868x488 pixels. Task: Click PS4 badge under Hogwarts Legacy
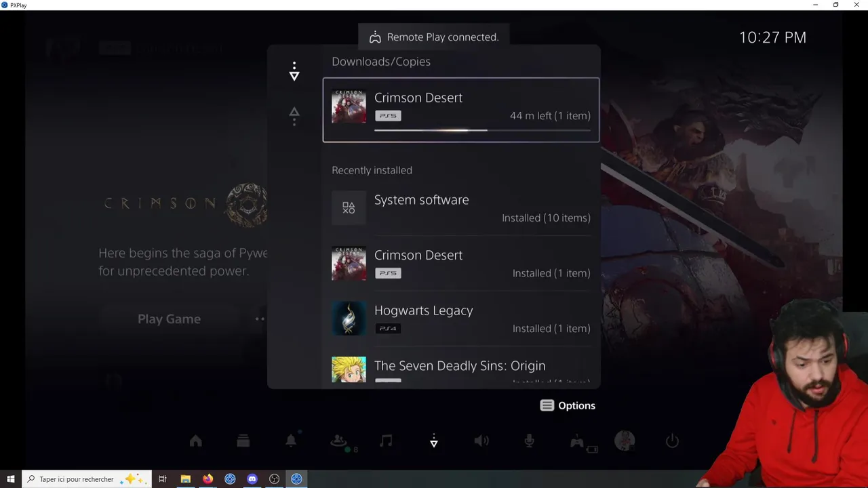tap(388, 329)
